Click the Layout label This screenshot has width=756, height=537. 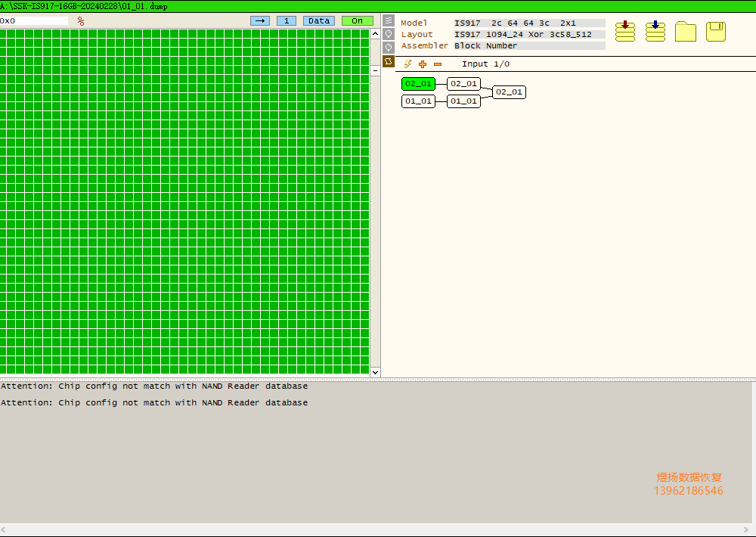tap(417, 35)
